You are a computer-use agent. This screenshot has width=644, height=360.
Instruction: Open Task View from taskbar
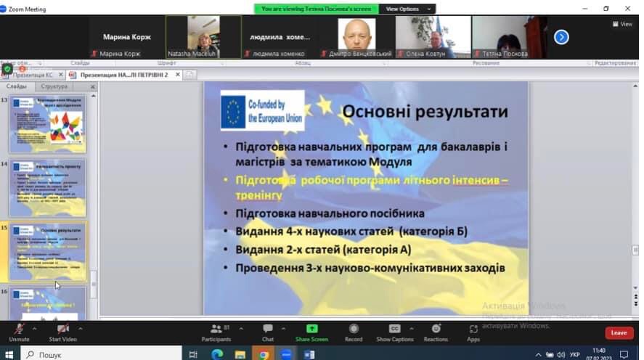[193, 354]
